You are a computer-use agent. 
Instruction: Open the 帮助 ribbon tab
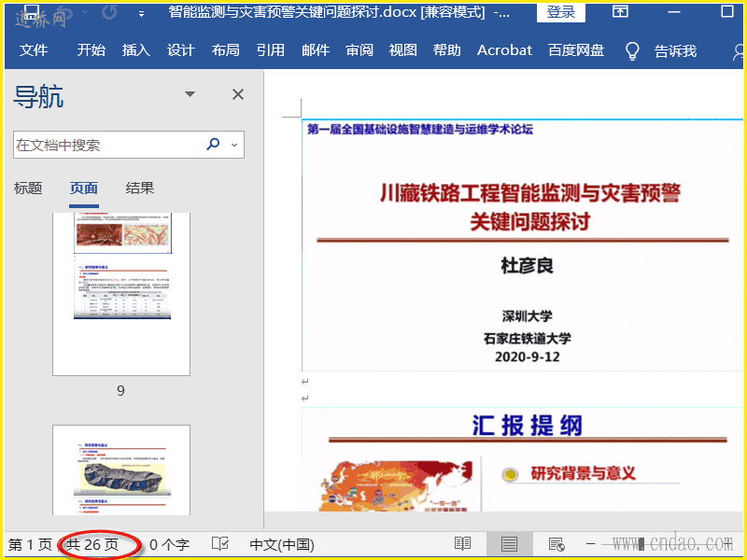(447, 50)
